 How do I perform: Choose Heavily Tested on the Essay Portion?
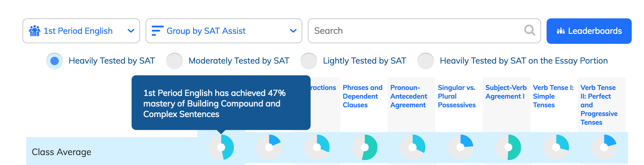click(x=426, y=61)
